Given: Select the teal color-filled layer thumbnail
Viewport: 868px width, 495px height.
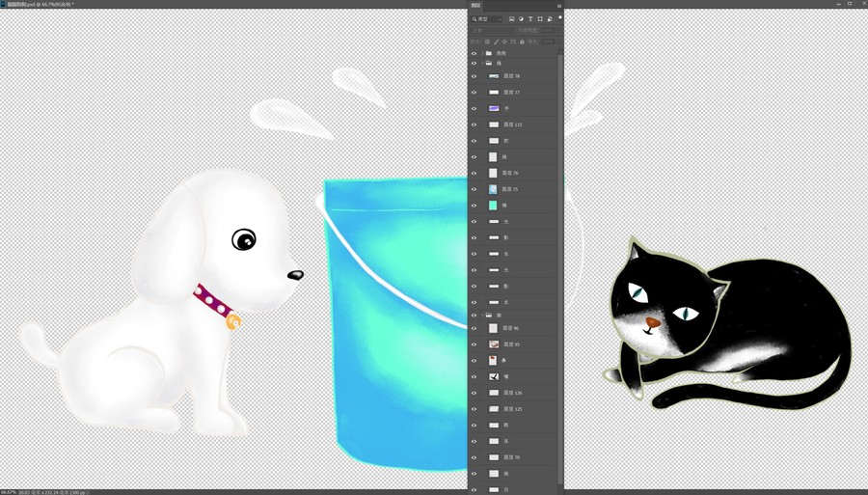Looking at the screenshot, I should coord(493,206).
